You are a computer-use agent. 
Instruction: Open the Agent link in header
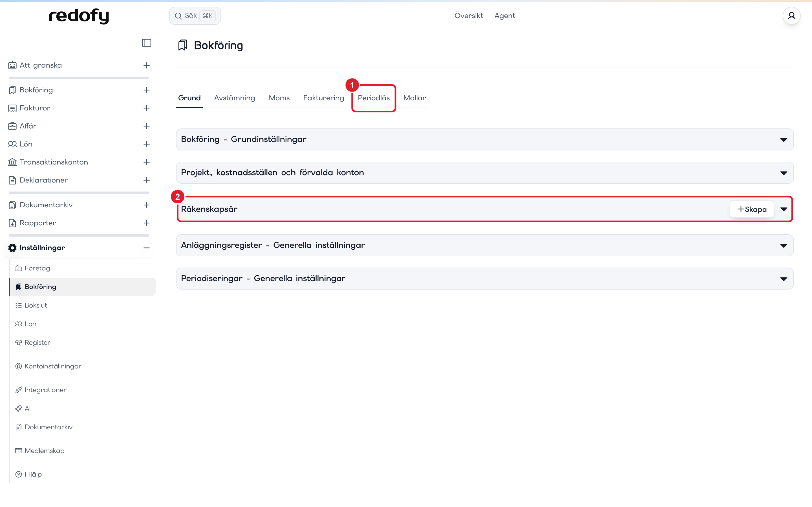click(x=504, y=15)
